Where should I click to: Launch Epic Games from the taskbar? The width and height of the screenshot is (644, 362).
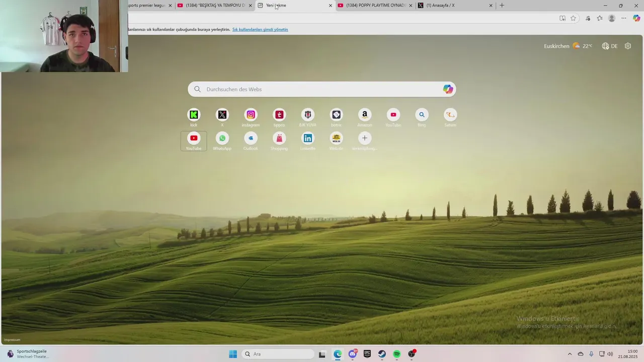(367, 354)
